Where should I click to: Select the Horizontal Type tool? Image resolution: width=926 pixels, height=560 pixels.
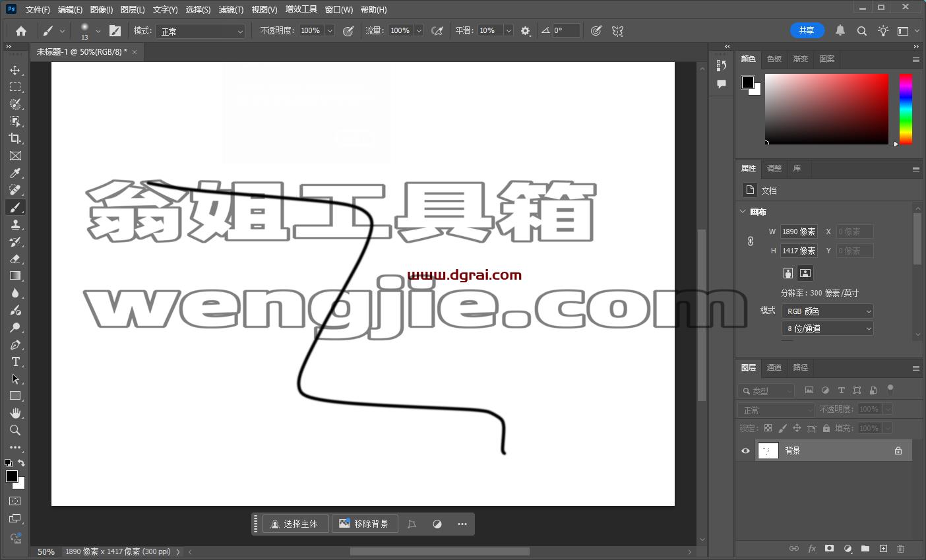point(15,361)
